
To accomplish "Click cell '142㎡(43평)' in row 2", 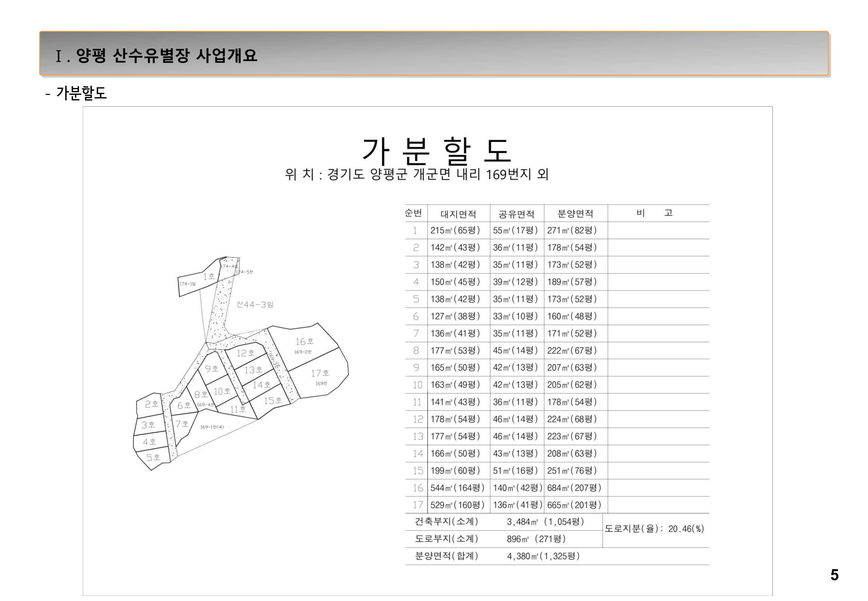I will 455,248.
